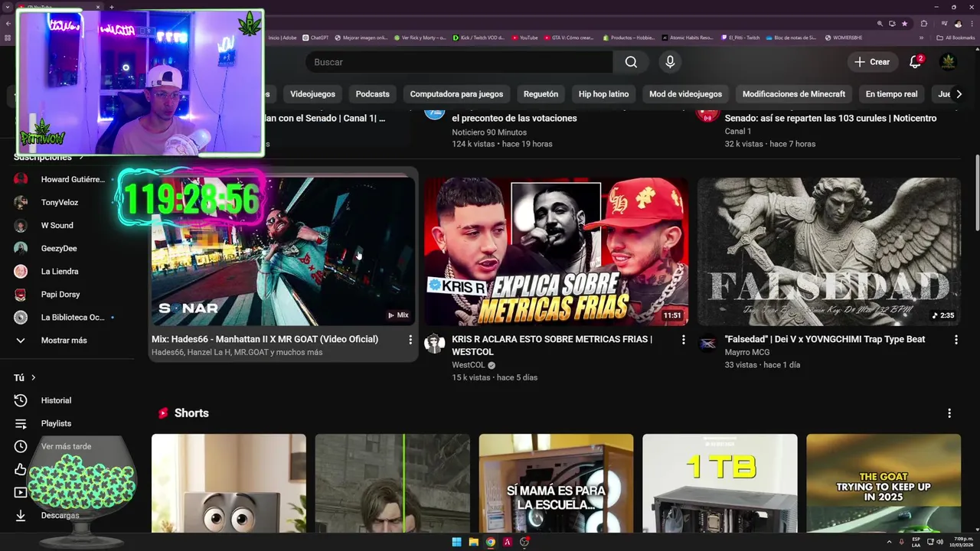Open the WestCOL channel avatar
The height and width of the screenshot is (551, 980).
click(435, 344)
